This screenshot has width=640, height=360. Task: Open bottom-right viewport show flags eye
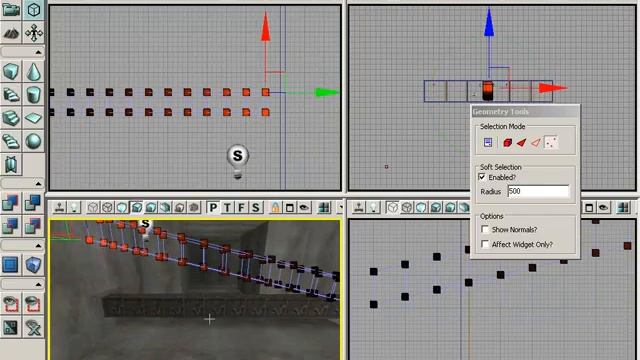603,207
